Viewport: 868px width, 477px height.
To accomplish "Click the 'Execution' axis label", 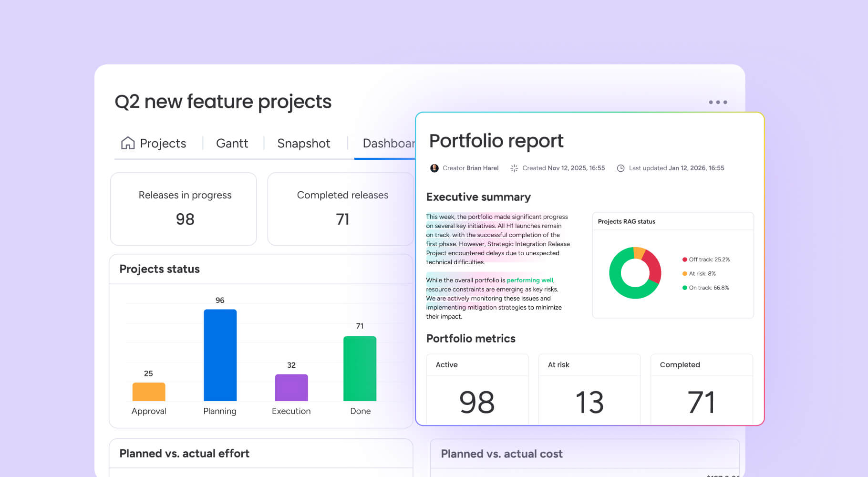I will pos(291,411).
